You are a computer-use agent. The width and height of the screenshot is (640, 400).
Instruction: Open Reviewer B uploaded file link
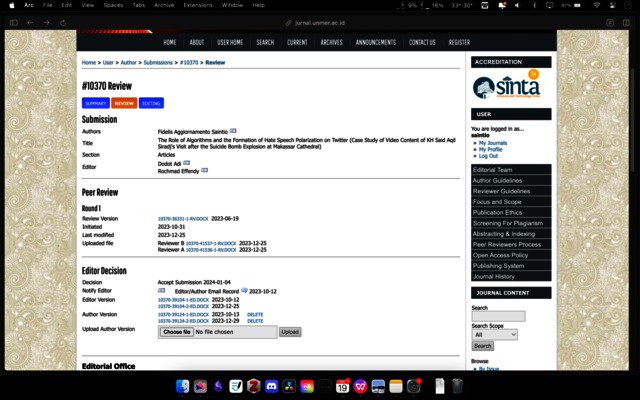[215, 243]
